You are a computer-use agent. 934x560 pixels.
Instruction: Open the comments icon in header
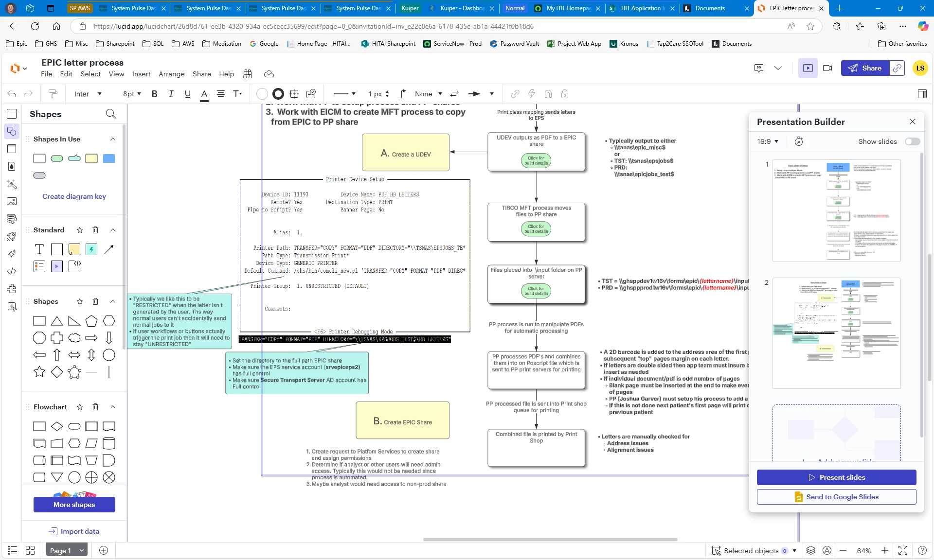point(759,68)
